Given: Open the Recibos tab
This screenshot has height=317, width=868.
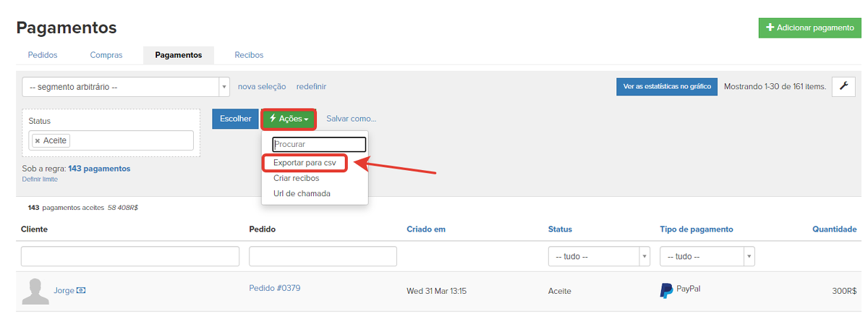Looking at the screenshot, I should (249, 55).
